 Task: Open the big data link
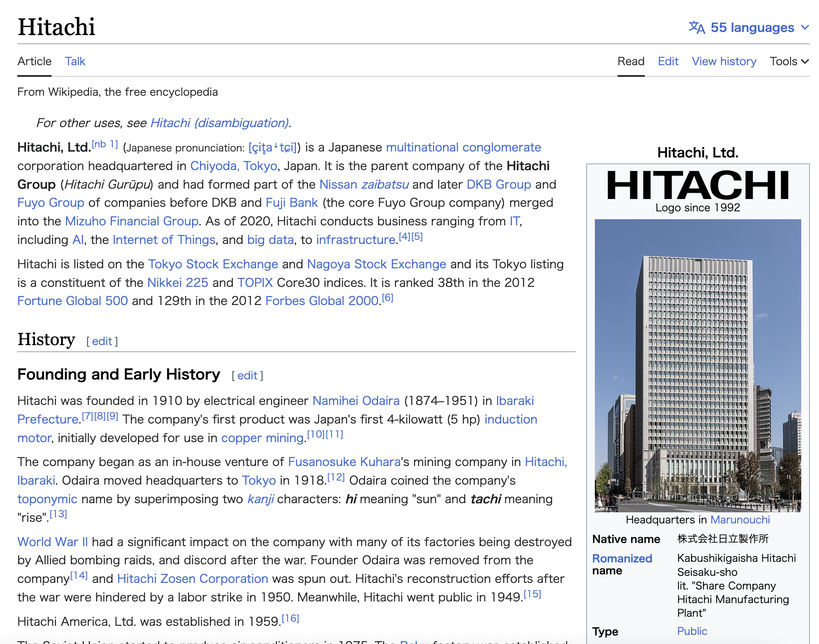coord(270,240)
